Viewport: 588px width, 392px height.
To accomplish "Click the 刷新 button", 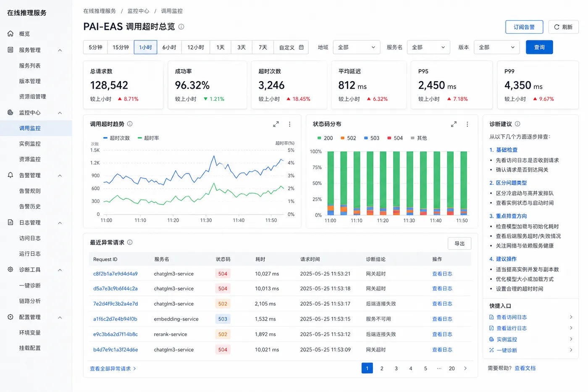I will coord(563,27).
